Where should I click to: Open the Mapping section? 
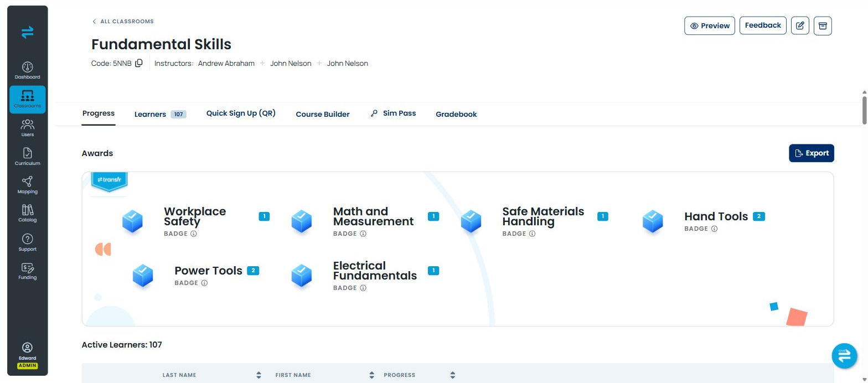(27, 185)
